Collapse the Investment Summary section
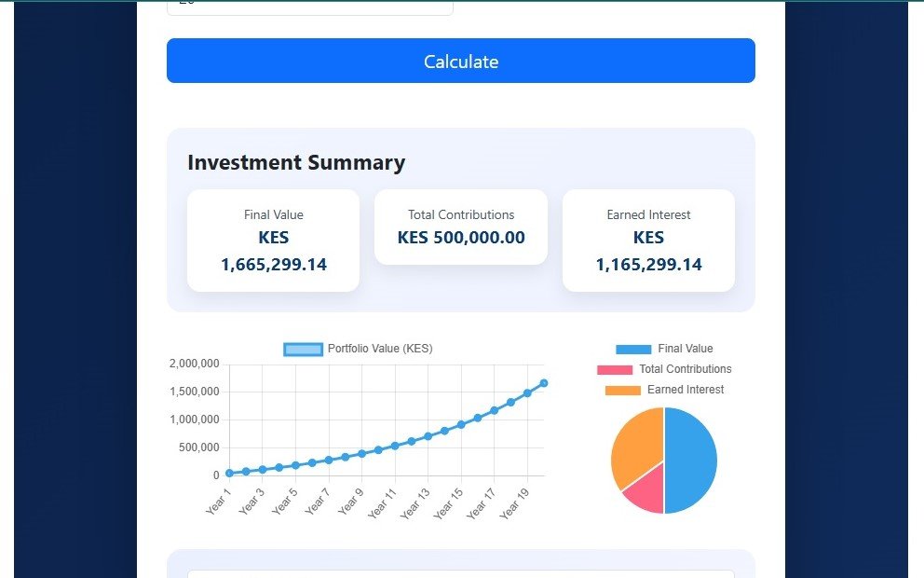The image size is (924, 578). [296, 162]
